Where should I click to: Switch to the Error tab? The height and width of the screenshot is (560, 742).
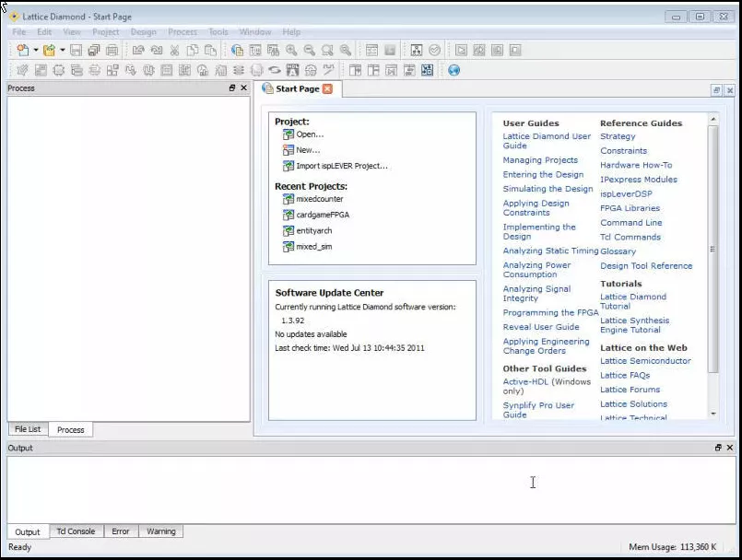click(x=121, y=531)
